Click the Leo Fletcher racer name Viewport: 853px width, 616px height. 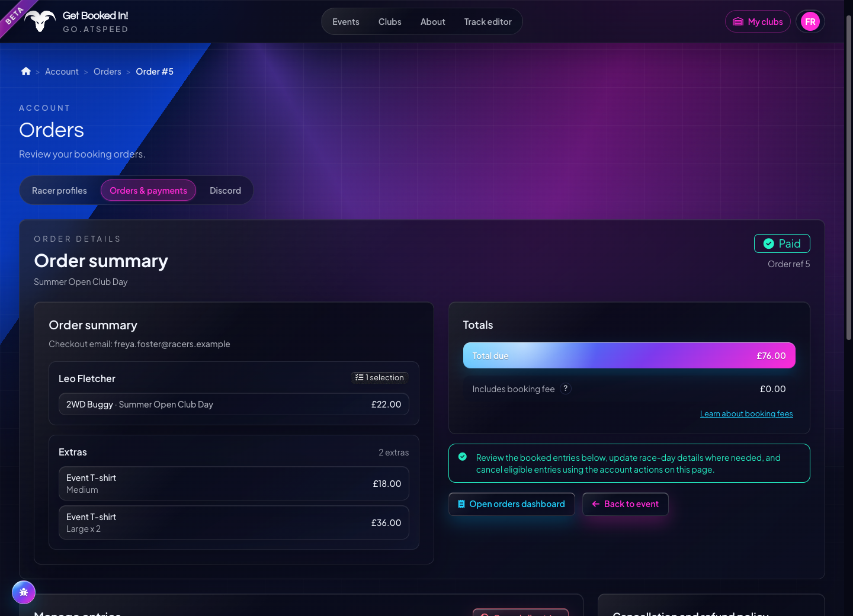pyautogui.click(x=87, y=378)
